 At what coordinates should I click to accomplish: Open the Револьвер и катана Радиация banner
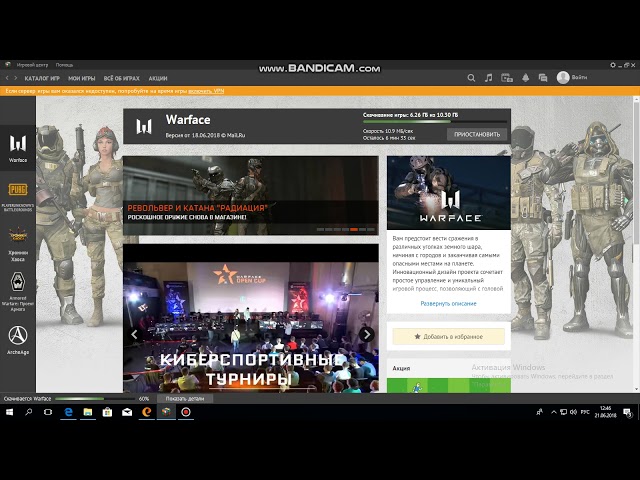(x=251, y=196)
